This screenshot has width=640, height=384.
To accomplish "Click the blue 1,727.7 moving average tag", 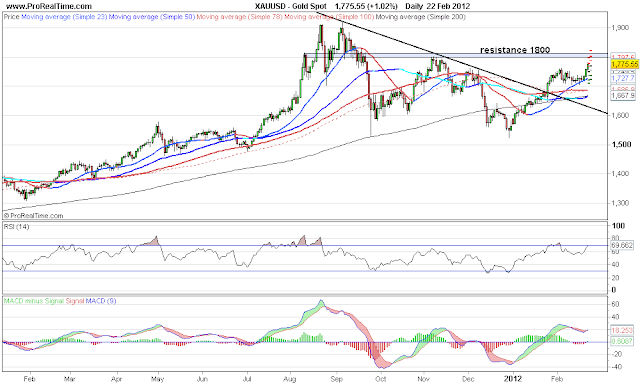I will pos(623,78).
